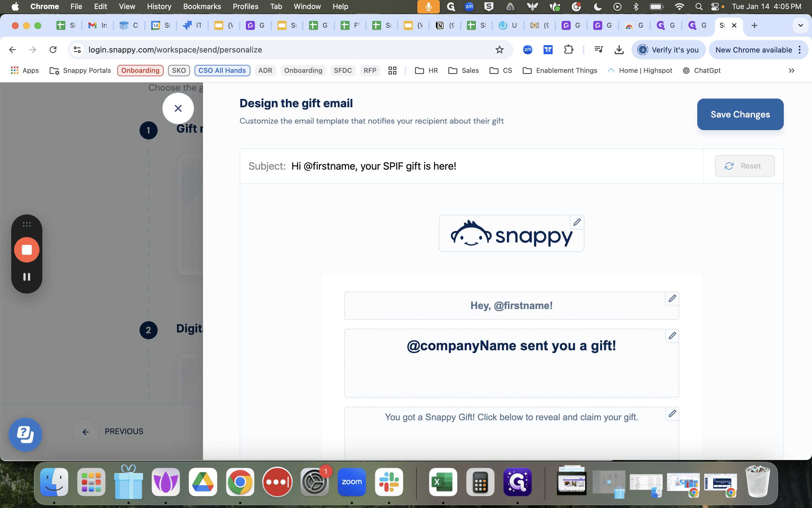Edit the Snappy logo with pencil icon
This screenshot has height=508, width=812.
(x=577, y=222)
